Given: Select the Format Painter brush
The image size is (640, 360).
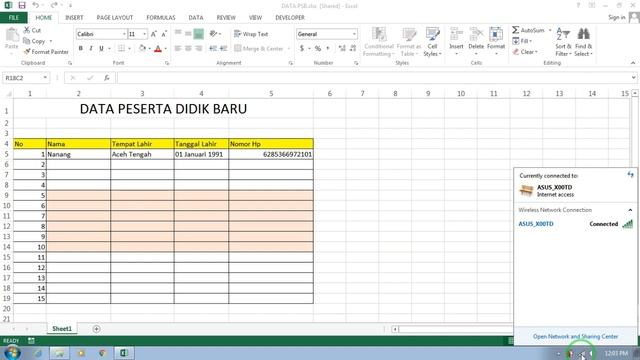Looking at the screenshot, I should tap(27, 52).
